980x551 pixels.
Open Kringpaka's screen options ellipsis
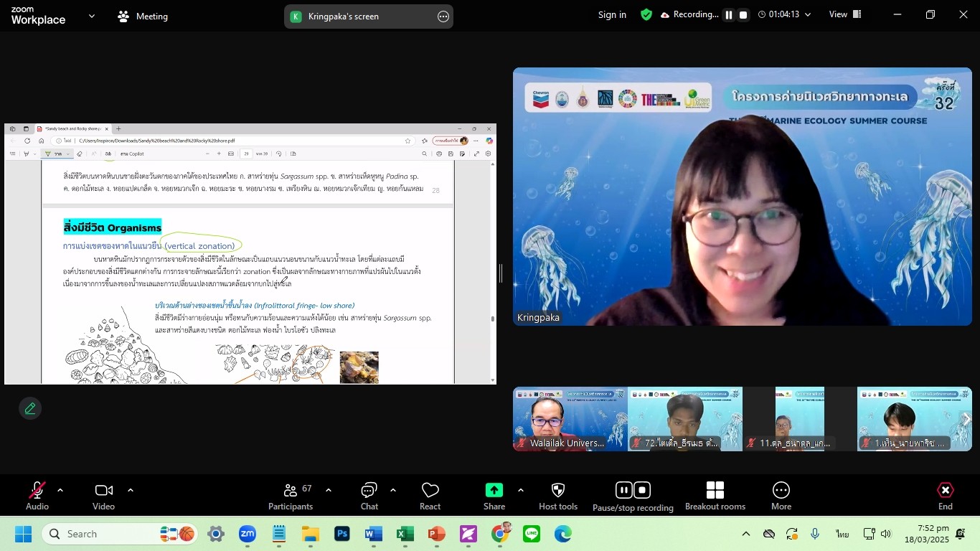[x=443, y=17]
